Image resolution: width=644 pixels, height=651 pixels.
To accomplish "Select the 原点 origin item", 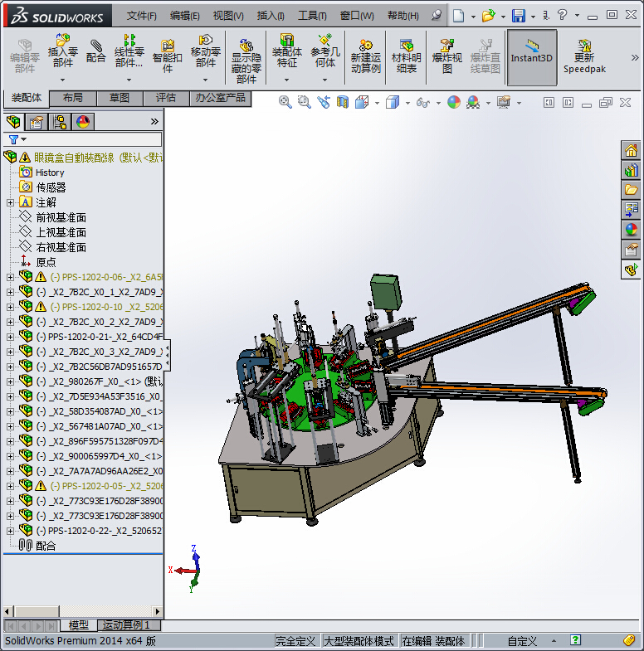I will [46, 262].
